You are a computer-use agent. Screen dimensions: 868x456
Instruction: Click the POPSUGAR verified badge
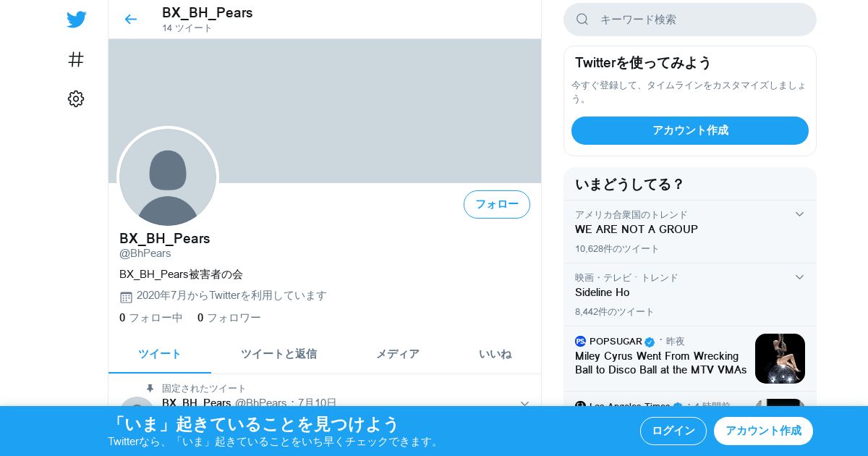[x=650, y=342]
